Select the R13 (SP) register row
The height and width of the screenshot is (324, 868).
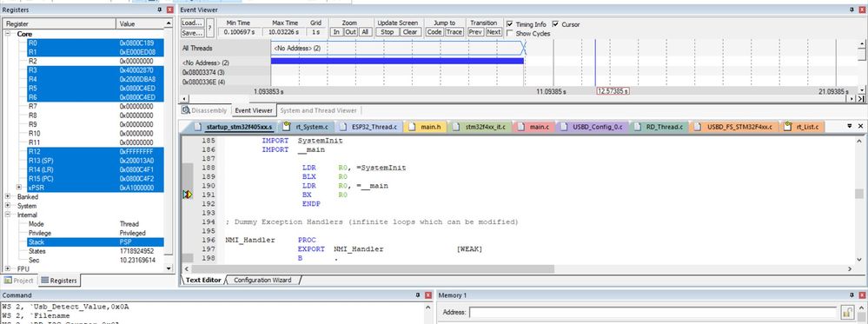click(x=96, y=161)
